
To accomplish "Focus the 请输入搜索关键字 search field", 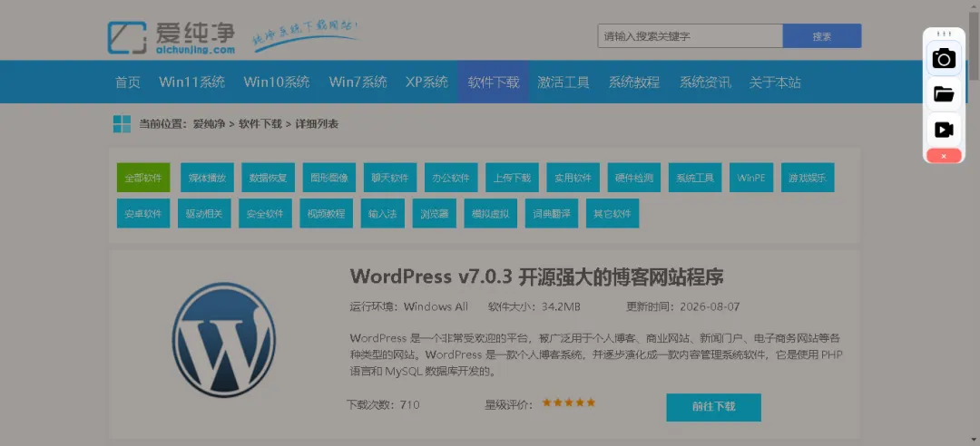I will (690, 36).
